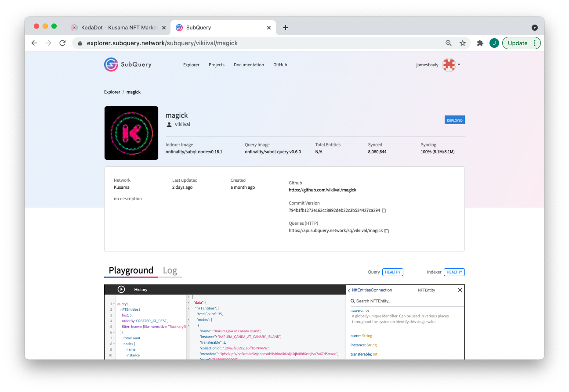569x392 pixels.
Task: Reload the current page
Action: (x=62, y=43)
